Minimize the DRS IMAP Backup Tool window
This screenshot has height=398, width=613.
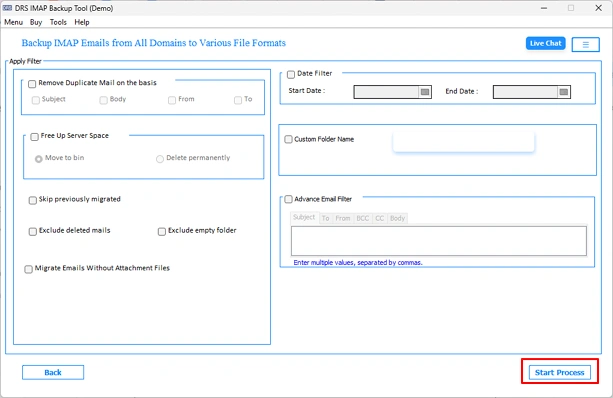click(544, 8)
